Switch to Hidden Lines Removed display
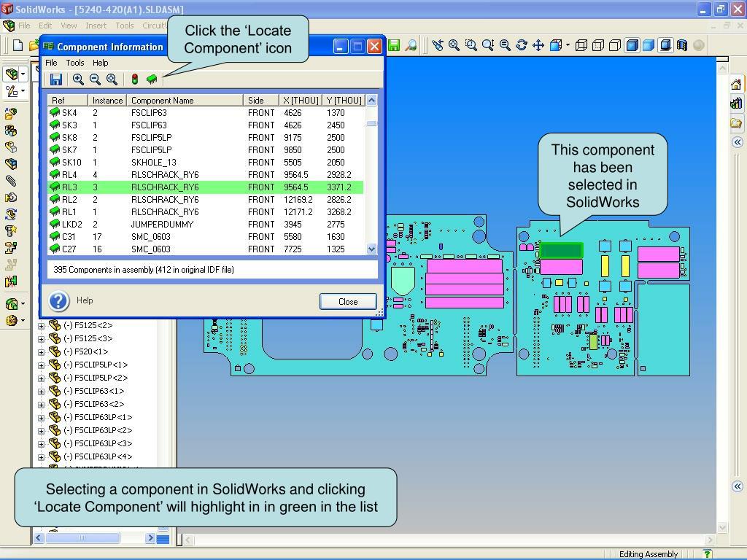Viewport: 747px width, 560px height. click(x=615, y=45)
